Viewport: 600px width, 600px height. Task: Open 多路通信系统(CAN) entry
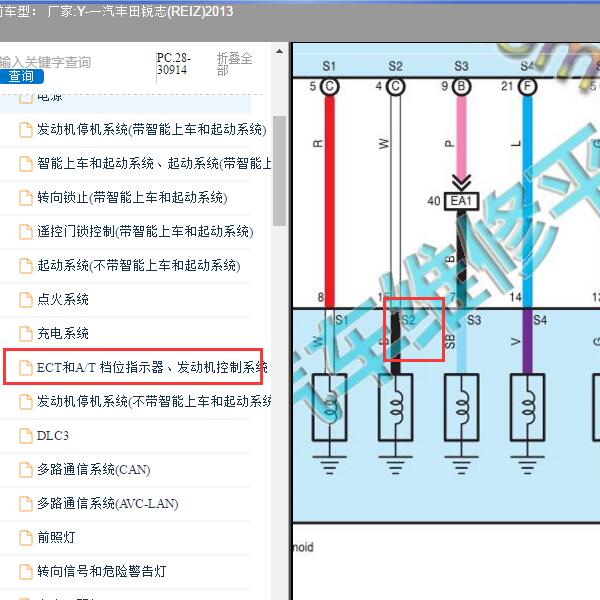[x=93, y=470]
